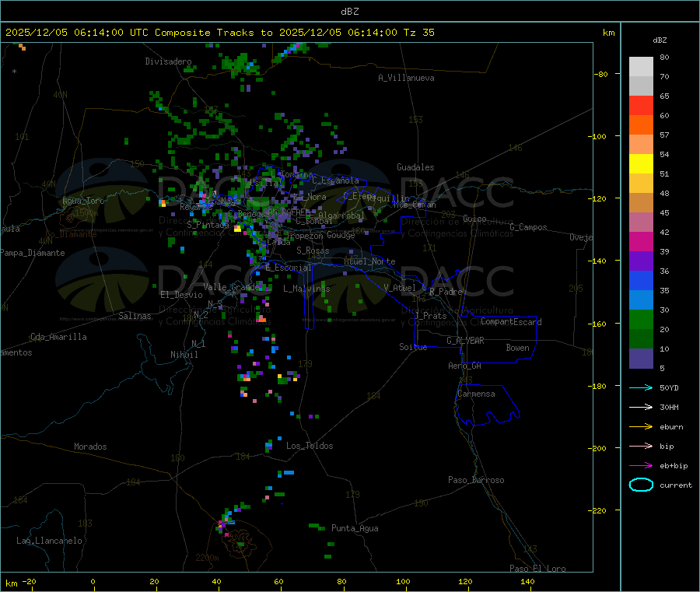
Task: Select the yellow 51 dBZ color swatch
Action: (641, 164)
